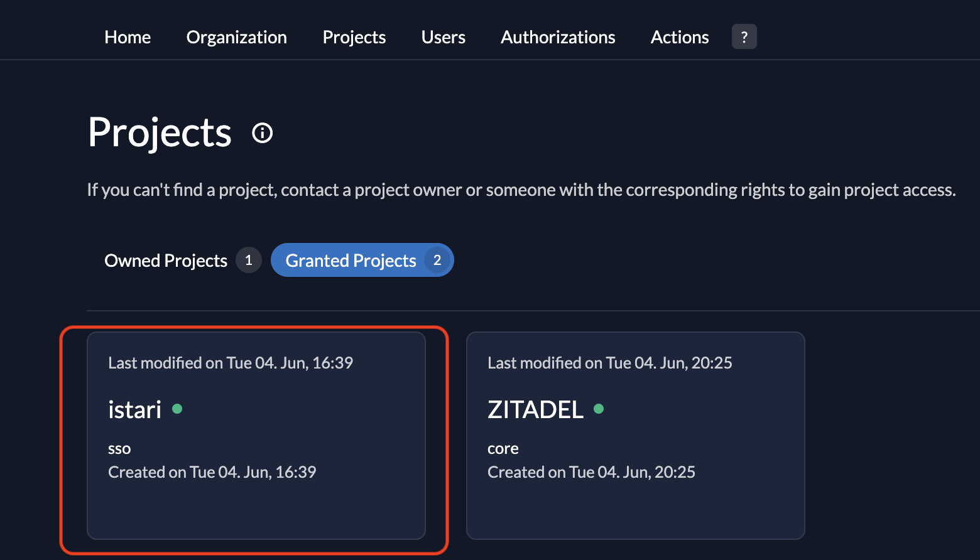Click the info icon beside Projects heading

tap(262, 133)
